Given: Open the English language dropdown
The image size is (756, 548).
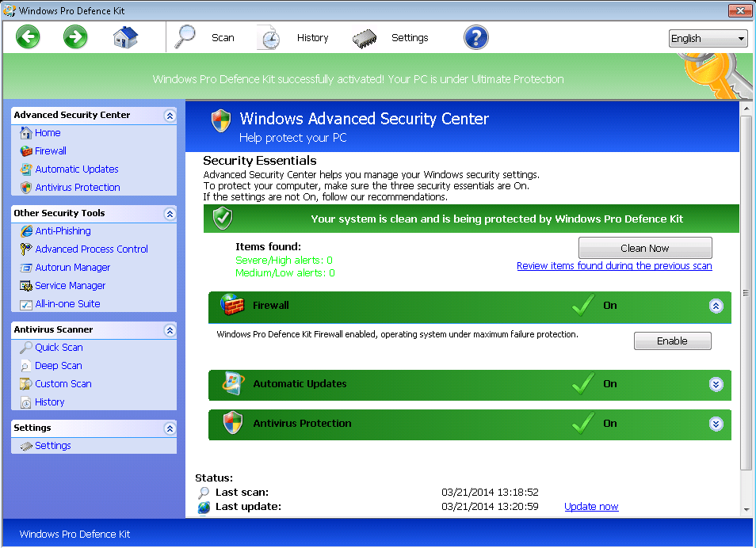Looking at the screenshot, I should tap(708, 38).
